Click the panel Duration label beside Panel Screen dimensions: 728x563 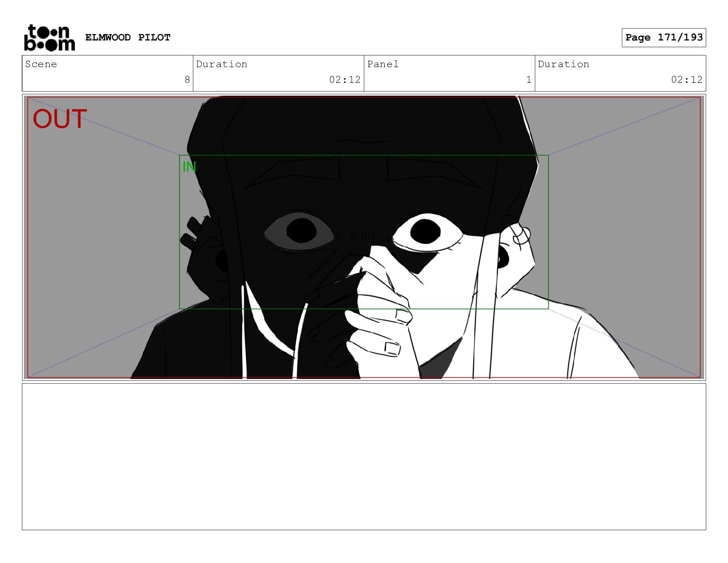click(x=563, y=64)
